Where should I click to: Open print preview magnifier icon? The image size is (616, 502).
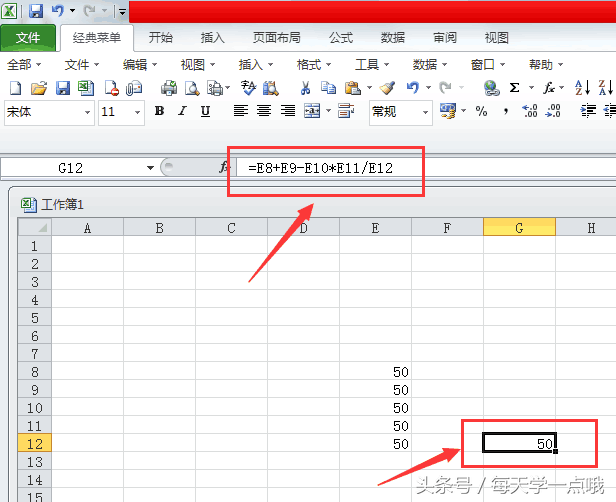tap(192, 88)
